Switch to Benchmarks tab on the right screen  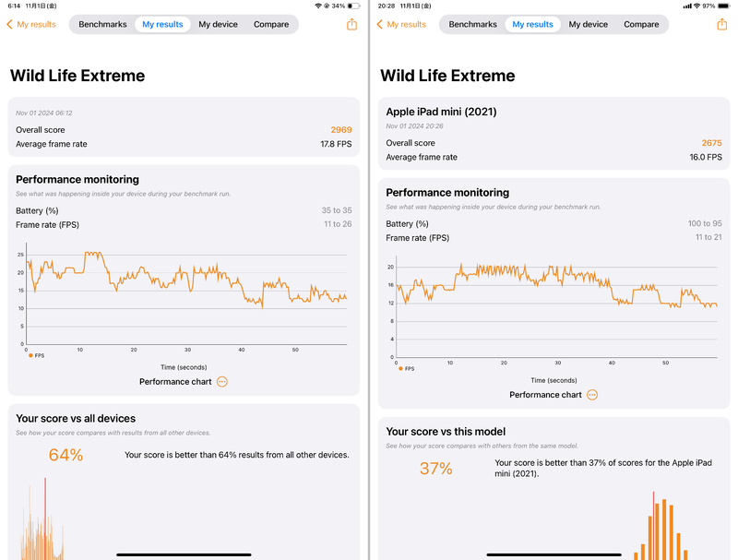coord(472,25)
